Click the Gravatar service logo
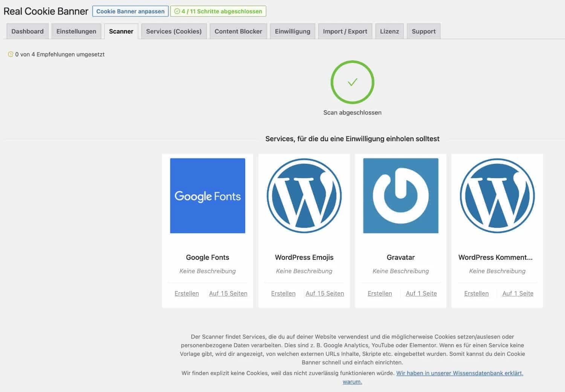Screen dimensions: 565x392 [x=400, y=195]
